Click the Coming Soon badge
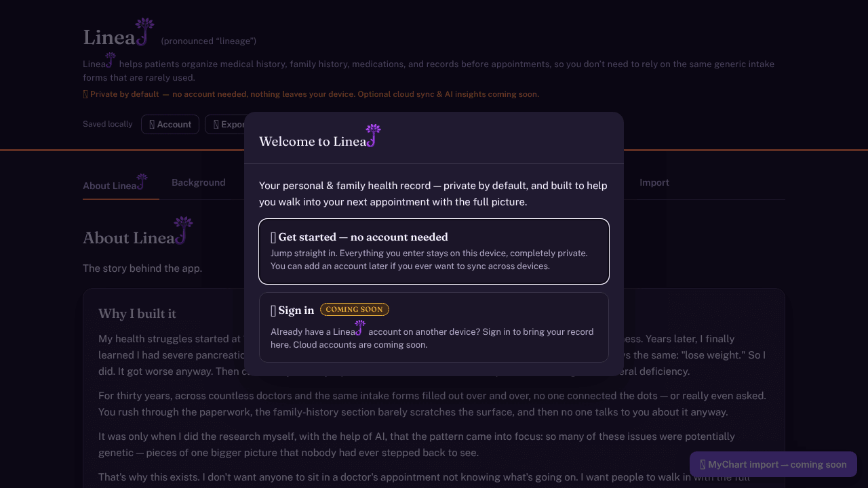 pos(355,310)
